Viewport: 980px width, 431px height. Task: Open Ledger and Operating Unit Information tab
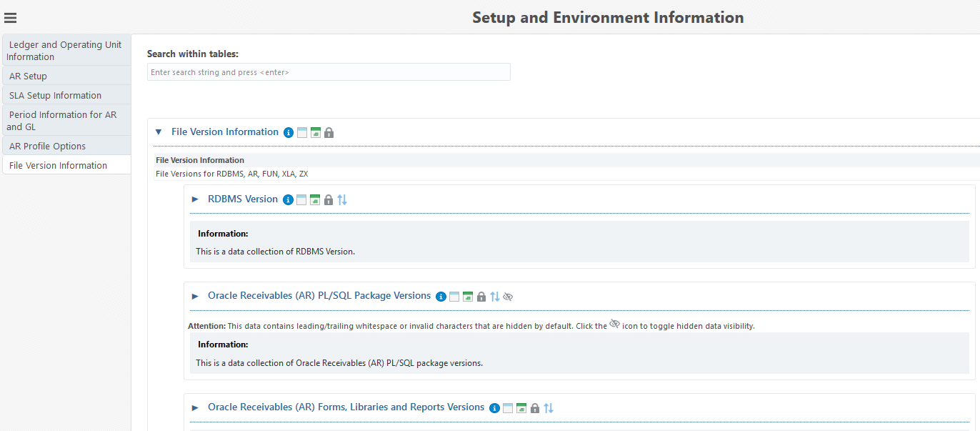pos(65,51)
